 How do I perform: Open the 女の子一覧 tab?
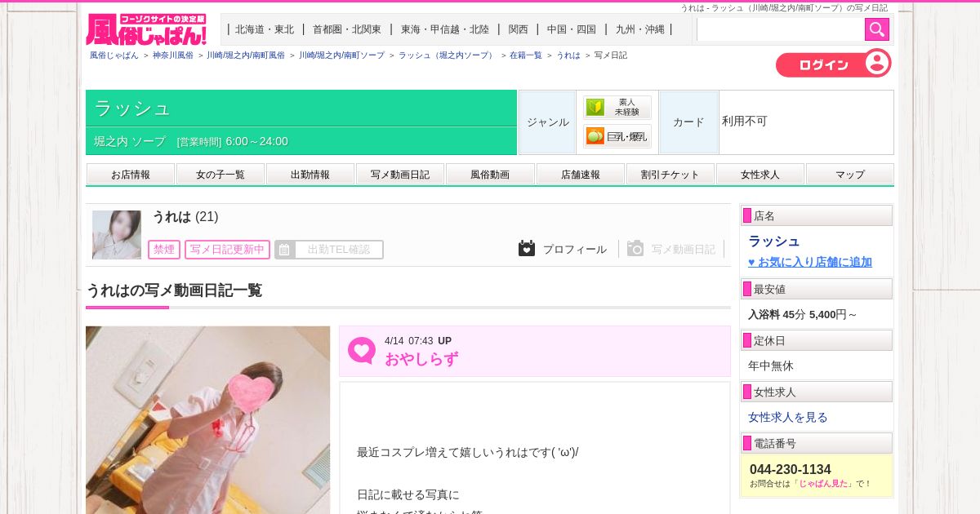(220, 175)
